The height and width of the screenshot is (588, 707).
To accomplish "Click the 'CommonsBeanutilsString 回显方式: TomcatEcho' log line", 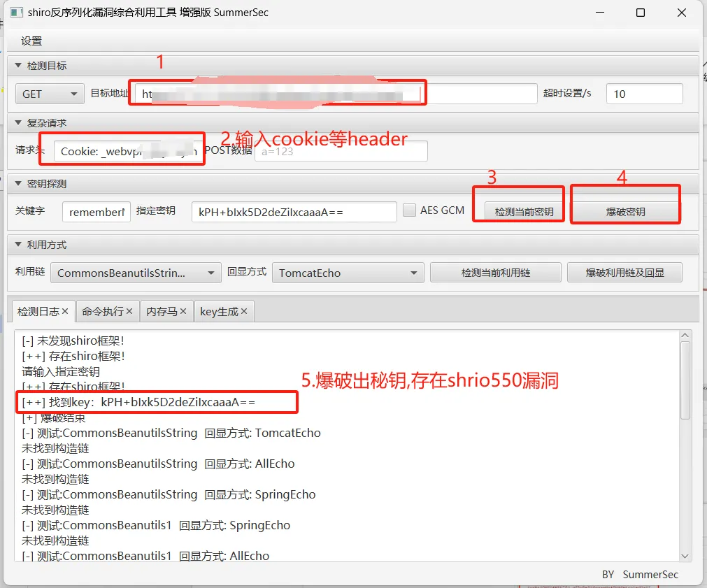I will point(171,433).
